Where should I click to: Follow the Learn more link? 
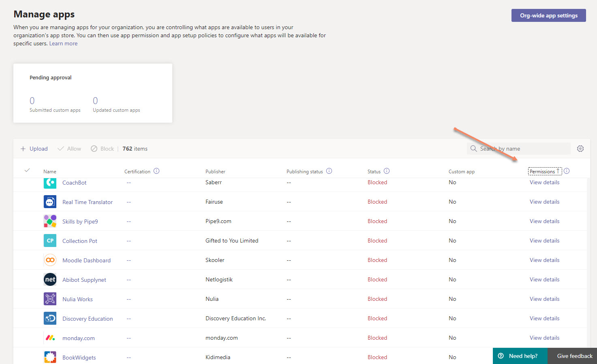tap(63, 43)
